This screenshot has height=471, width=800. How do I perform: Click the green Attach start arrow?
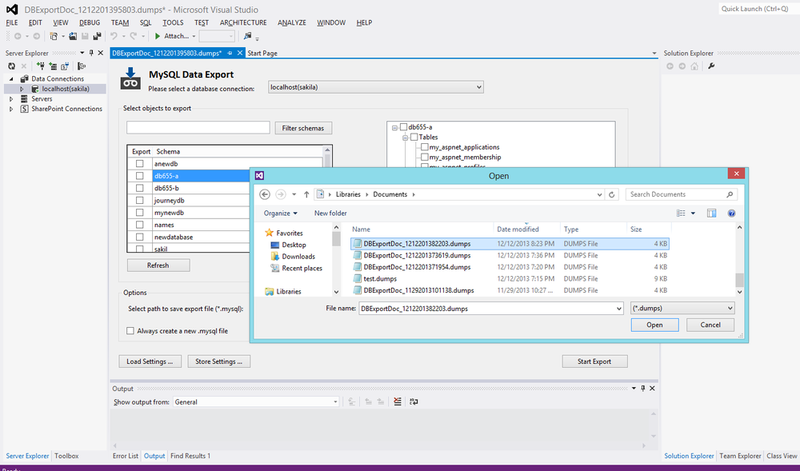158,36
